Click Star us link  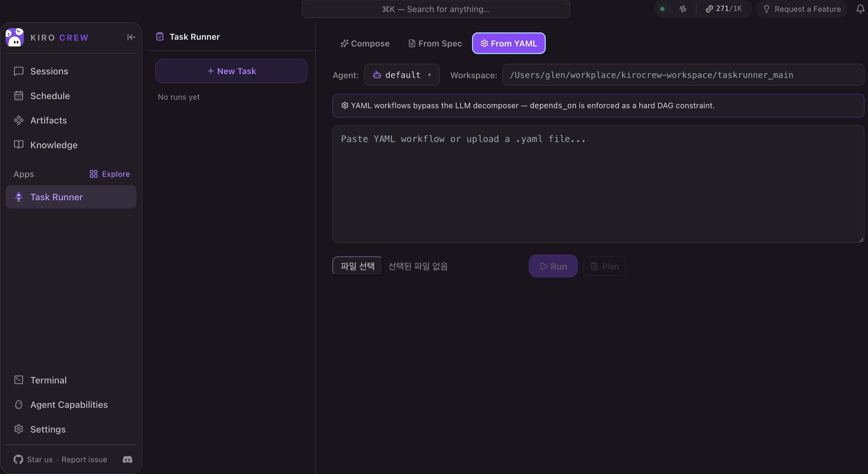click(40, 460)
